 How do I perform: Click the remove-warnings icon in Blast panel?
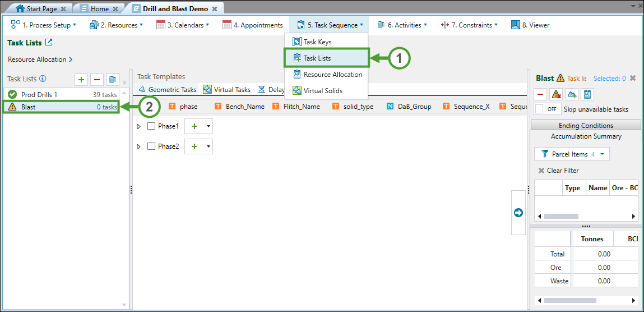point(555,94)
